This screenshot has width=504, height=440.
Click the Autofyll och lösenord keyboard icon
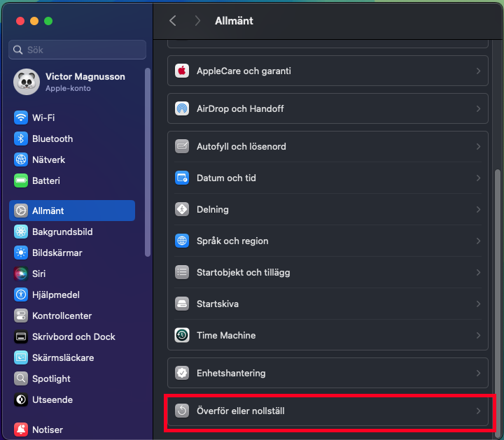tap(182, 146)
